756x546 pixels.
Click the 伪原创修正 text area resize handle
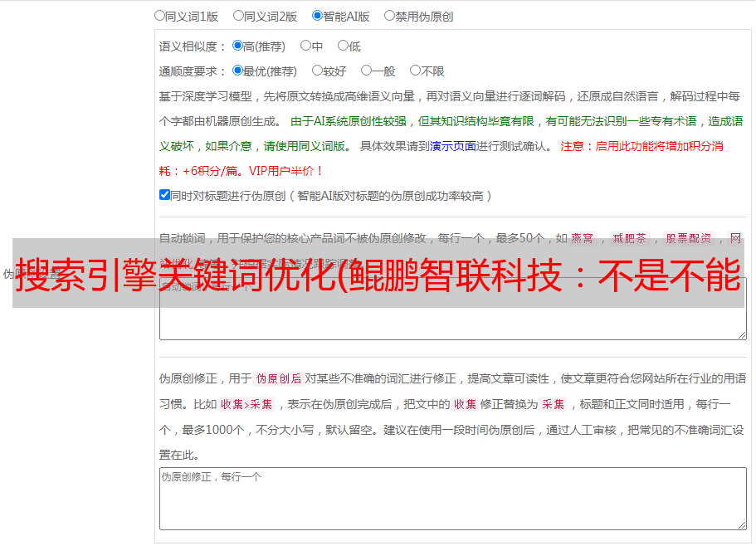(741, 524)
